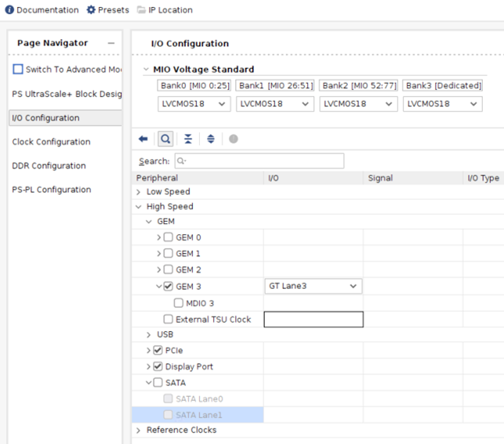The width and height of the screenshot is (504, 444).
Task: Click the collapse all toolbar icon
Action: point(188,139)
